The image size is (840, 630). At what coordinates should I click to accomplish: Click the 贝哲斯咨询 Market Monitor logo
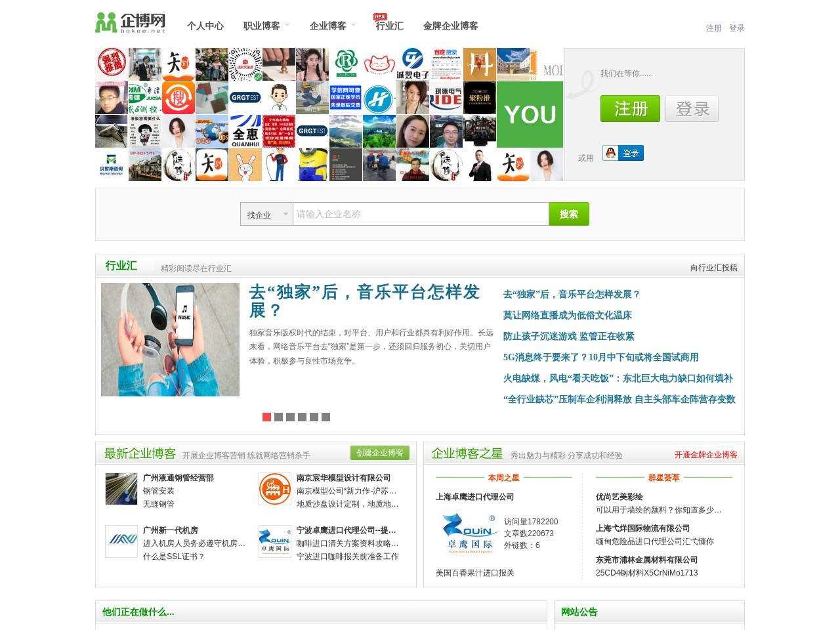[112, 165]
